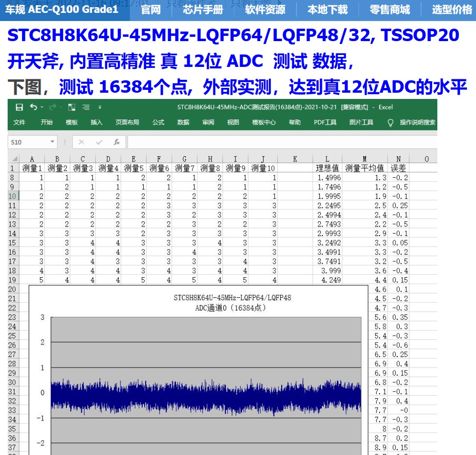Click the layout grid icon beside Redo
The height and width of the screenshot is (455, 476).
pyautogui.click(x=72, y=107)
